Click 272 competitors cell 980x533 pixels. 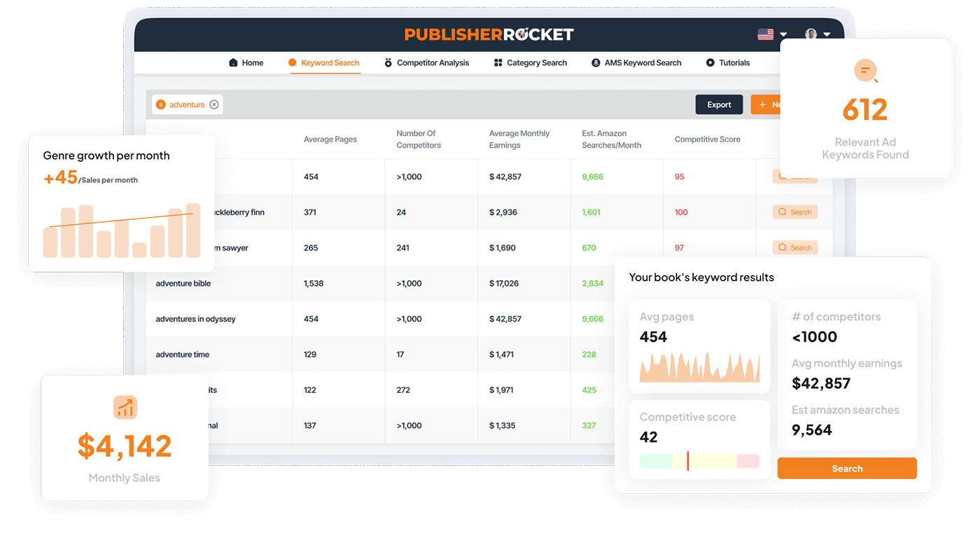[x=403, y=390]
